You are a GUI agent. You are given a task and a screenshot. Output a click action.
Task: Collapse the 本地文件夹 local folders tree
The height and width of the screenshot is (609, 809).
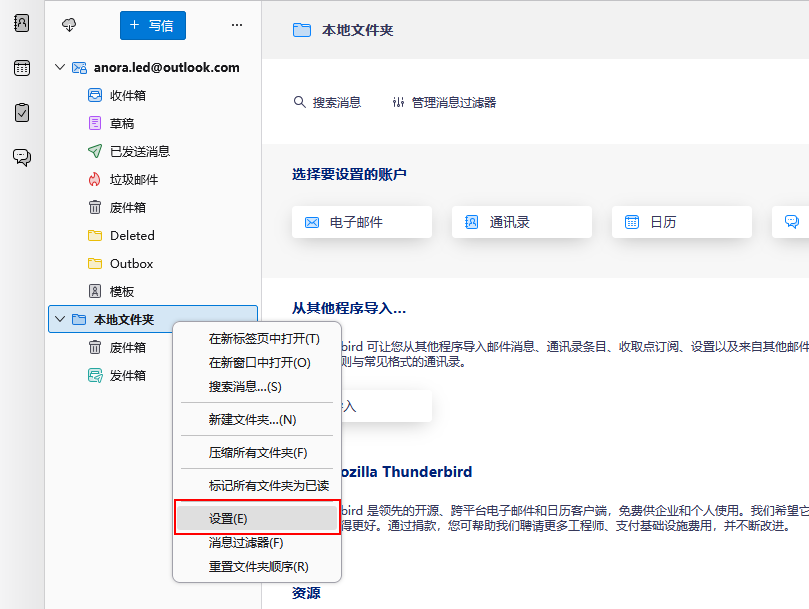tap(60, 319)
